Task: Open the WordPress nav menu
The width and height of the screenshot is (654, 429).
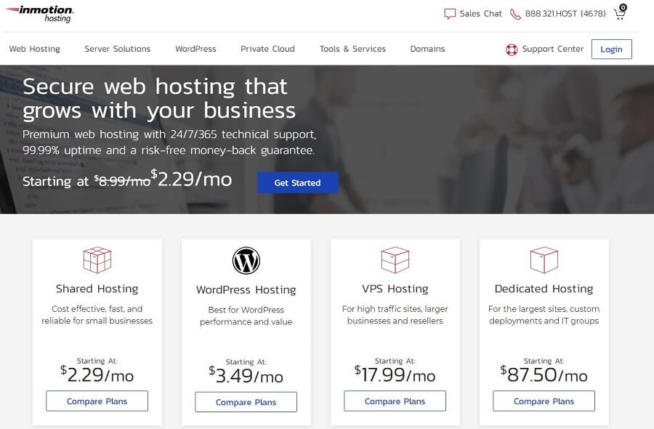Action: coord(196,49)
